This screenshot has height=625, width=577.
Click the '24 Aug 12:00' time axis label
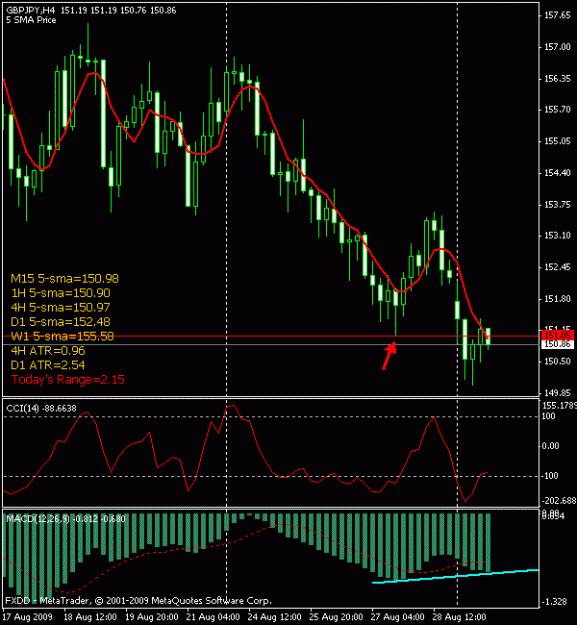(275, 617)
